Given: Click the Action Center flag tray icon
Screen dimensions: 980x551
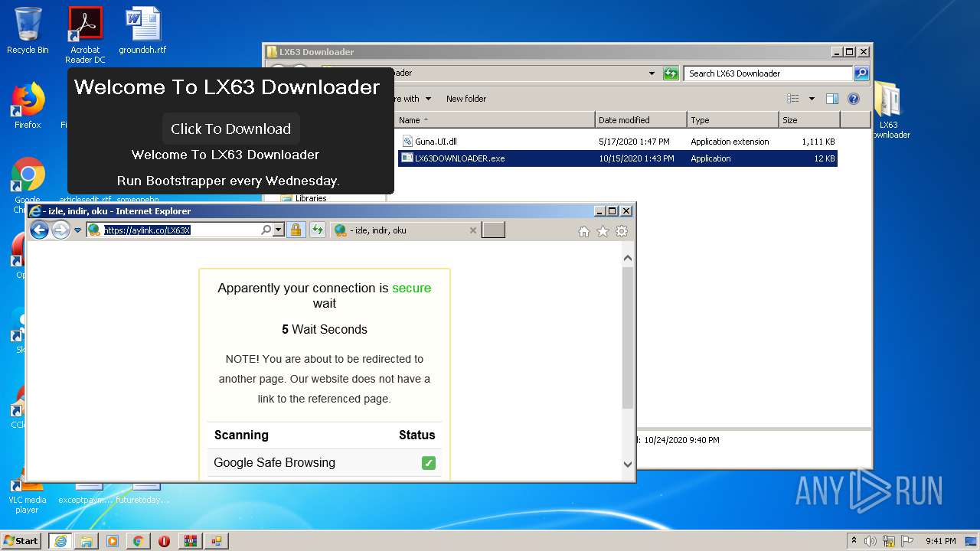Looking at the screenshot, I should pos(907,541).
